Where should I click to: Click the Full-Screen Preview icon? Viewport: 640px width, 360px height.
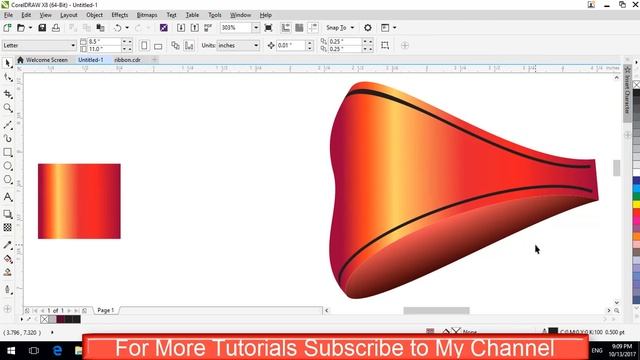268,28
